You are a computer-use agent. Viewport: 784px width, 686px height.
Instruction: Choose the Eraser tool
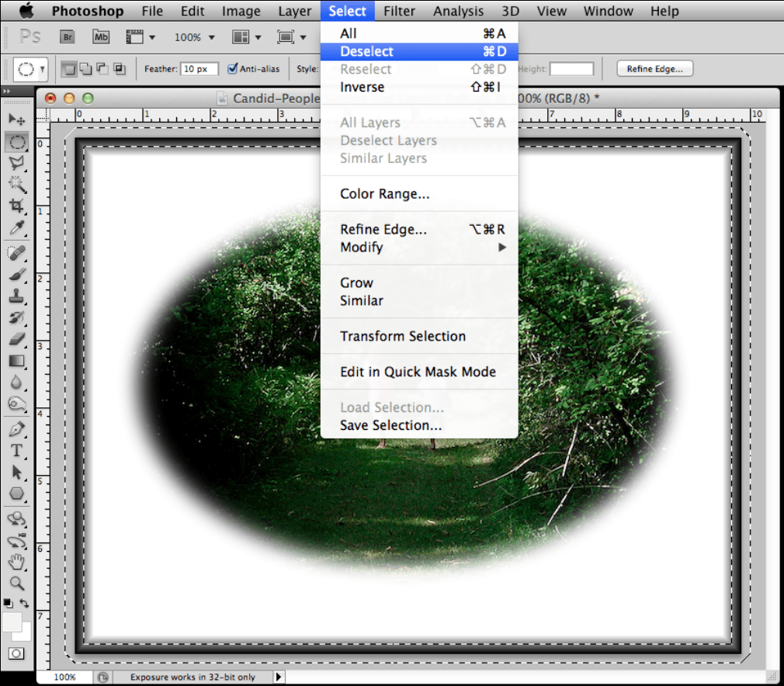coord(16,339)
